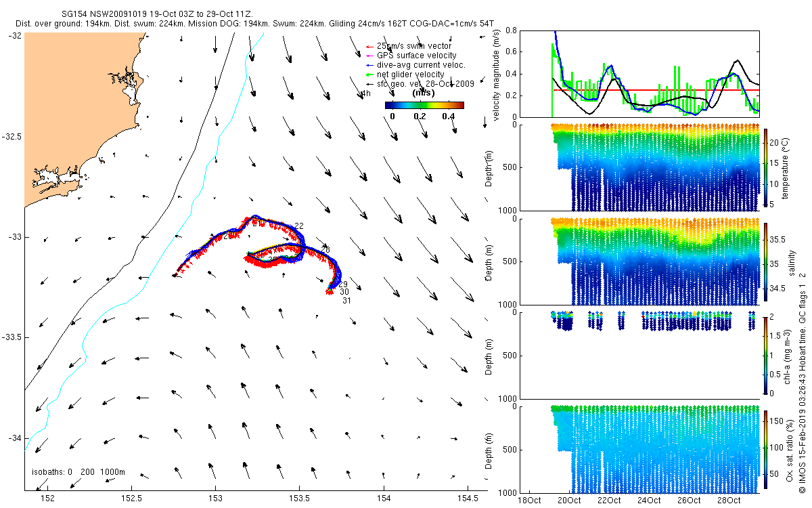This screenshot has width=812, height=508.
Task: Click the '-32' latitude tick label
Action: coord(15,36)
